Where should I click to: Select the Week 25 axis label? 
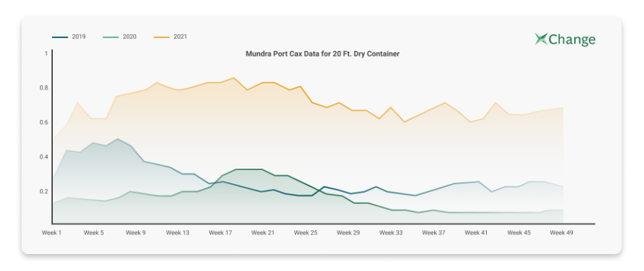pyautogui.click(x=306, y=233)
